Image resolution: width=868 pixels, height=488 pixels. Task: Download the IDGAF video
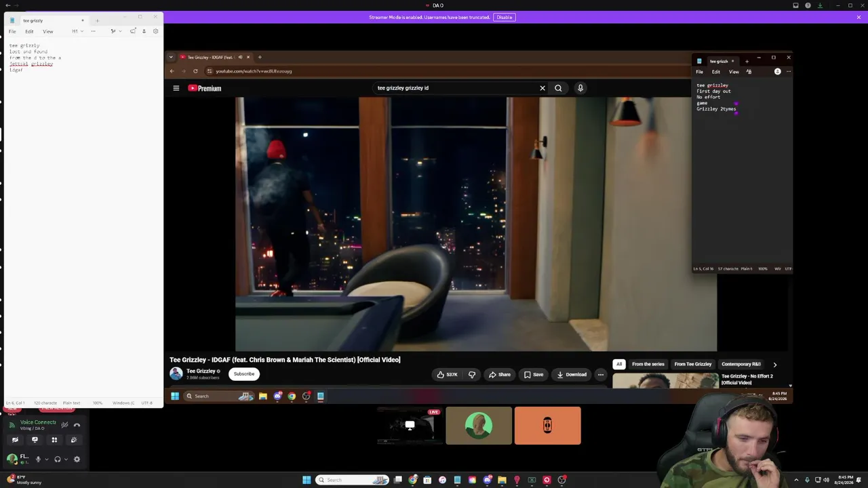572,374
